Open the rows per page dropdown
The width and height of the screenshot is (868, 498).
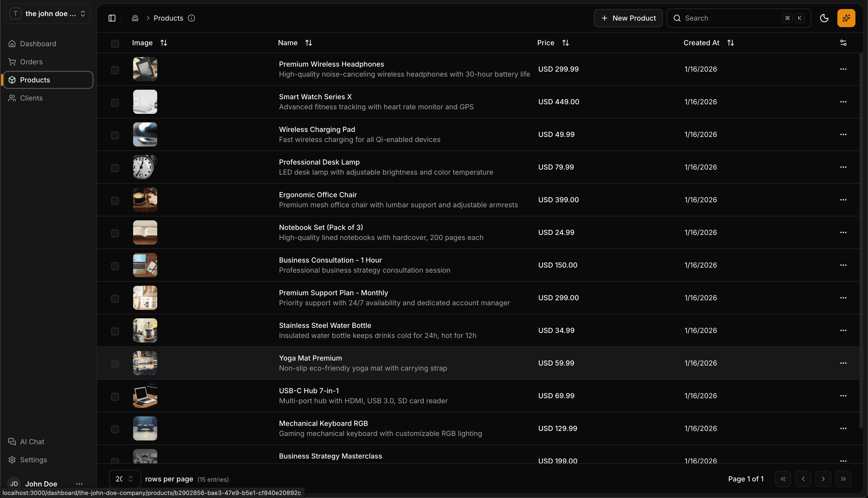[124, 479]
